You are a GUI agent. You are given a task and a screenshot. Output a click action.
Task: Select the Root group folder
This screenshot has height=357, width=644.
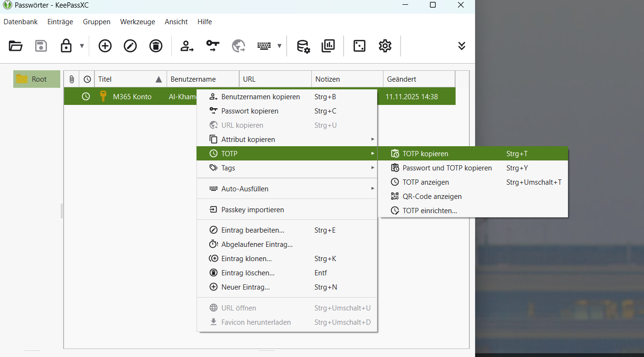37,79
